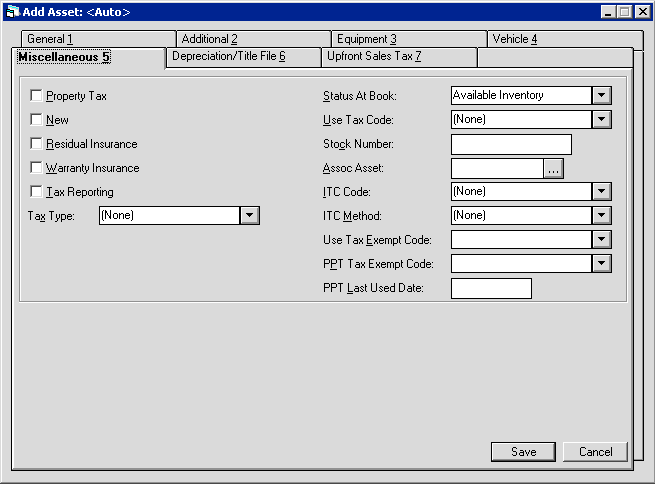655x484 pixels.
Task: Focus the PPT Last Used Date field
Action: 491,289
